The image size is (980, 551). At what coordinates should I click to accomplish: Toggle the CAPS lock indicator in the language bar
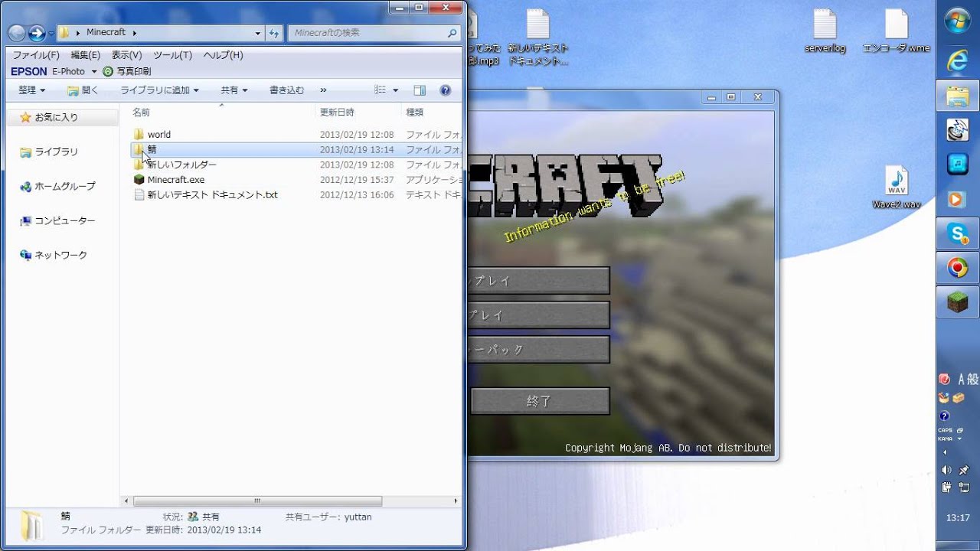pyautogui.click(x=945, y=431)
